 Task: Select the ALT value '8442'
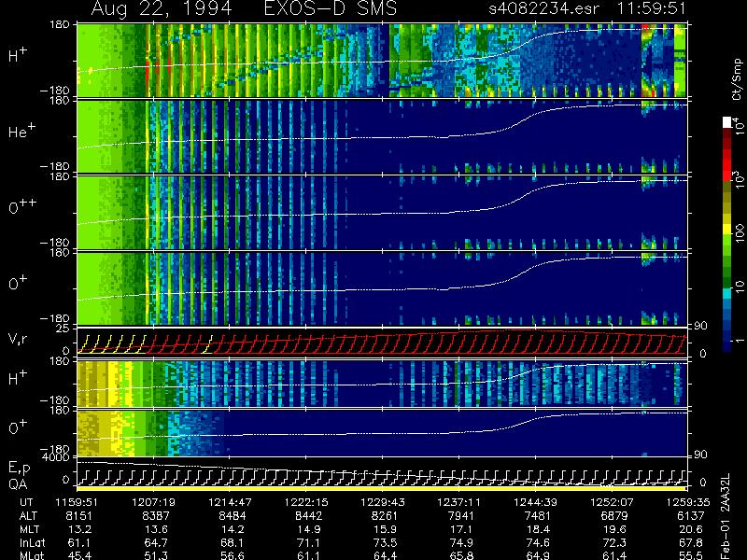(309, 516)
